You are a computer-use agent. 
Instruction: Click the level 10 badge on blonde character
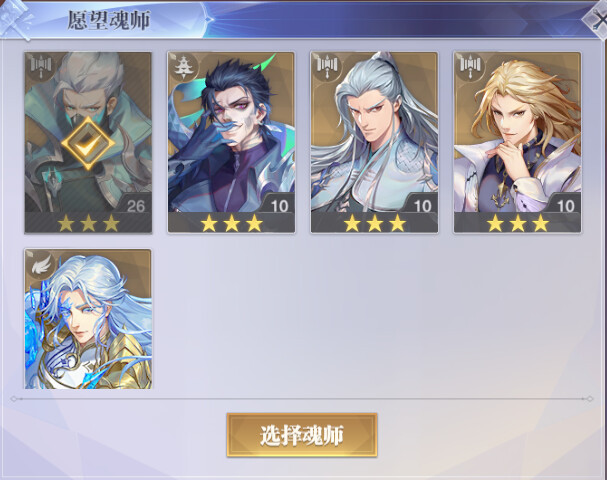pos(564,204)
